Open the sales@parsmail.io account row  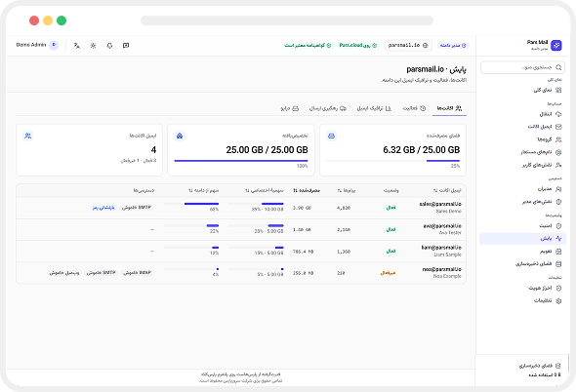pos(241,208)
